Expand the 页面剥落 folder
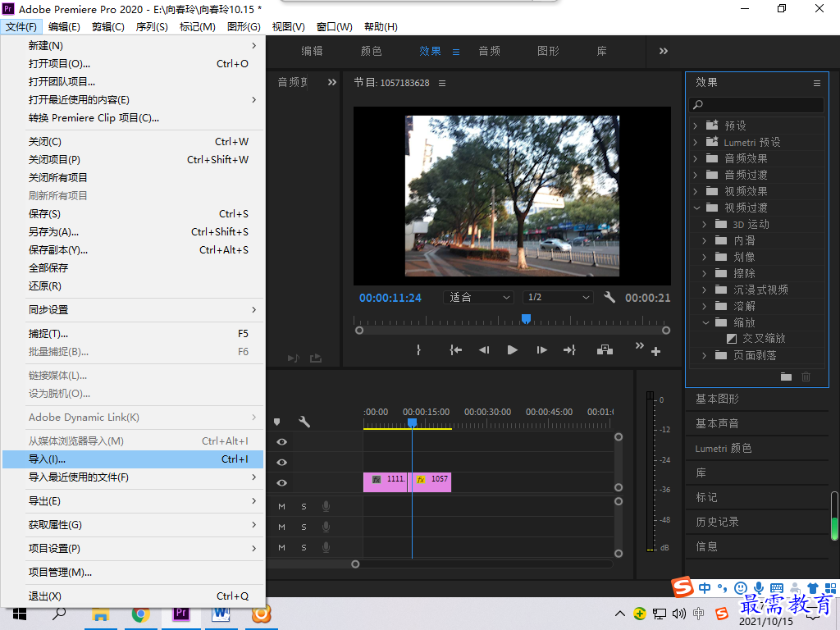840x630 pixels. [x=705, y=356]
